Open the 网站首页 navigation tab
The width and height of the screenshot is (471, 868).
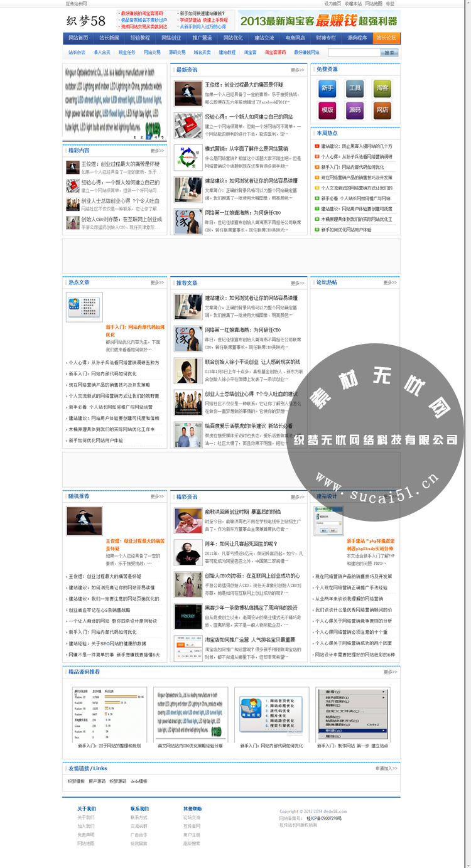coord(78,38)
